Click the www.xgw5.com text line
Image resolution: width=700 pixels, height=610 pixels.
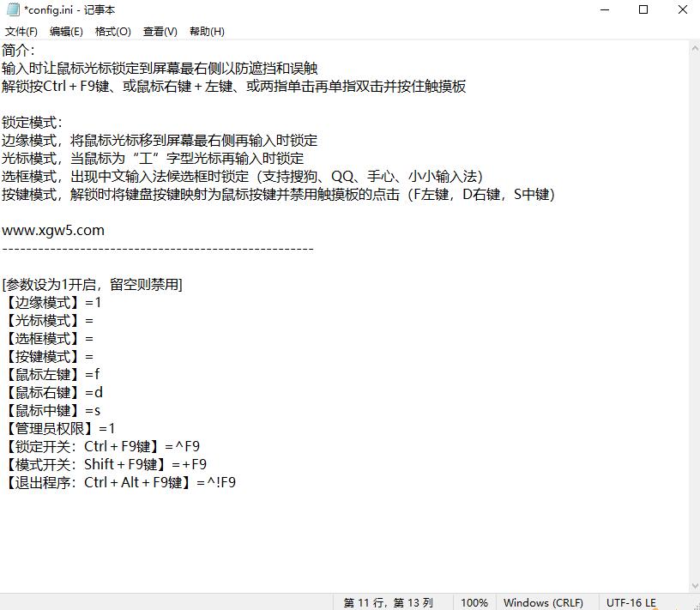[x=53, y=230]
